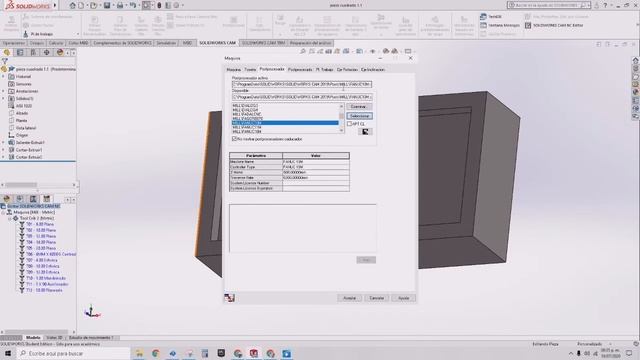The image size is (640, 360).
Task: Click the hide/show items eye icon
Action: [373, 51]
